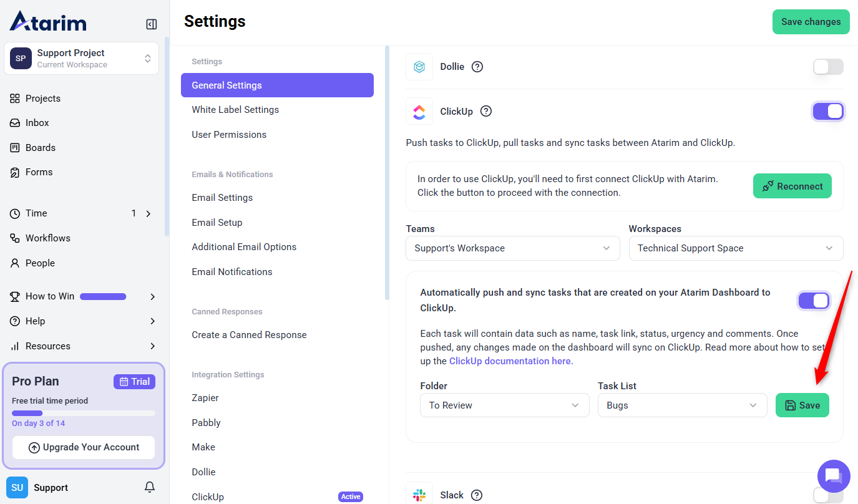Click the ClickUp help question mark

click(486, 111)
